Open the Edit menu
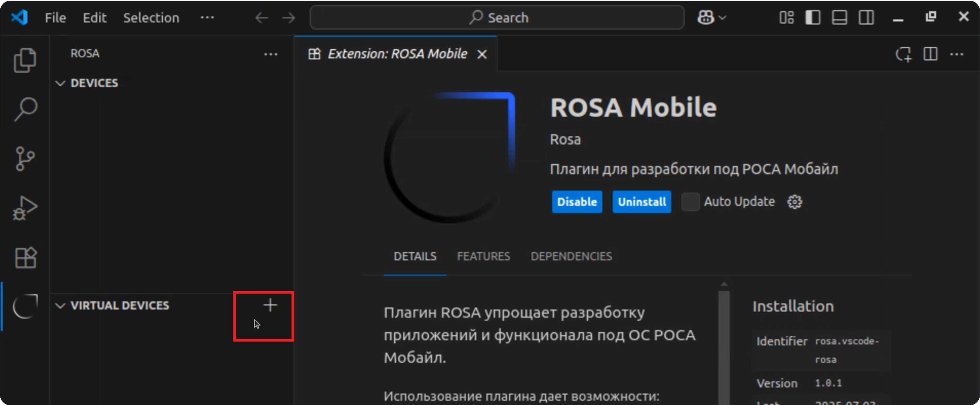 [x=94, y=17]
